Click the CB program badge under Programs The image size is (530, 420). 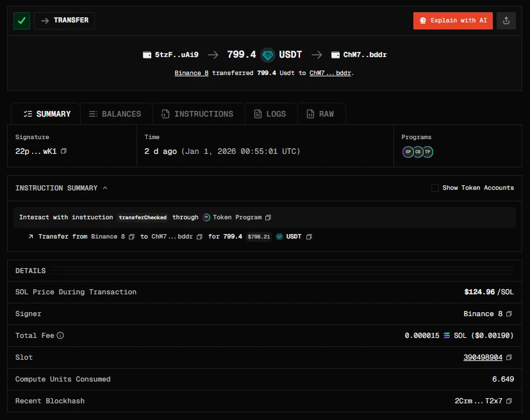point(417,152)
